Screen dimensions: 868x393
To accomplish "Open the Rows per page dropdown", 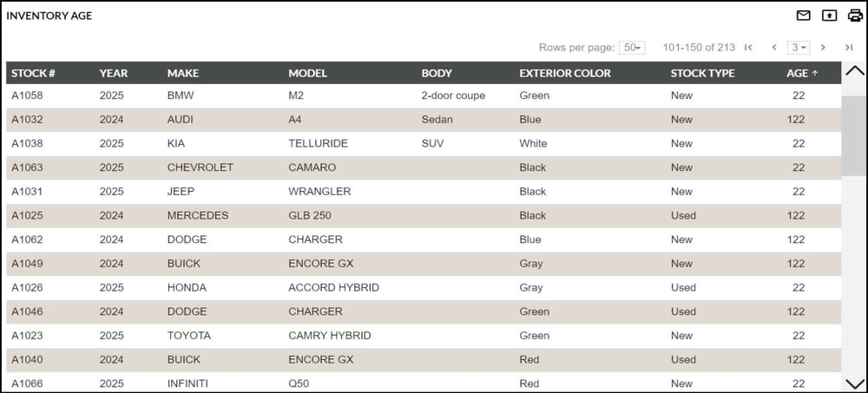I will (632, 48).
